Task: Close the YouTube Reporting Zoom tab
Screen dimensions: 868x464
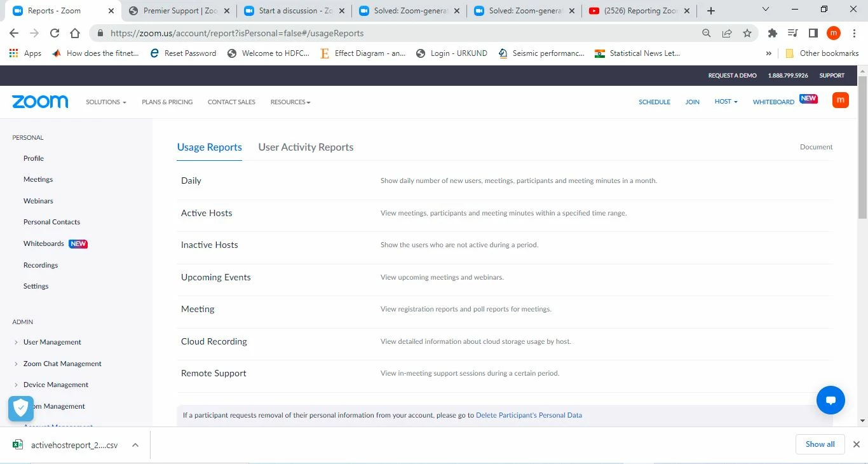Action: pos(687,11)
